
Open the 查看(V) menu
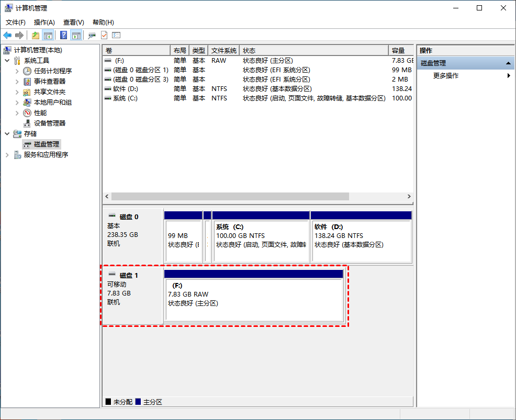tap(73, 22)
